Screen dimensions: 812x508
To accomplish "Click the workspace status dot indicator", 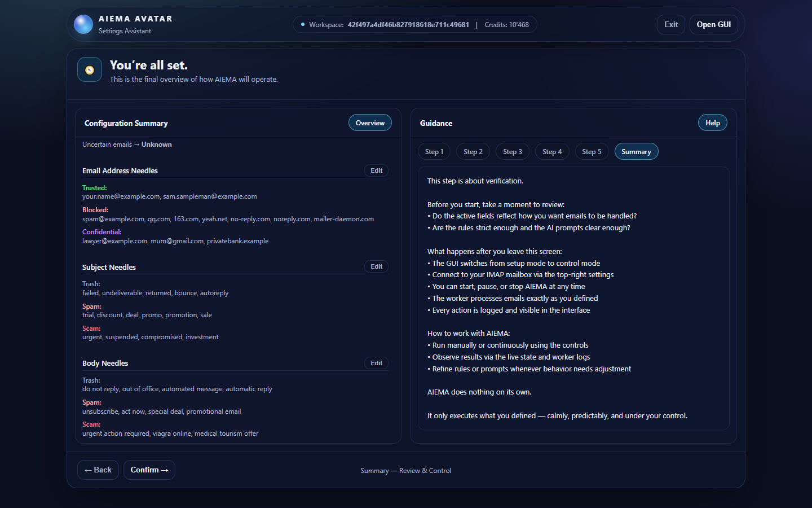I will point(303,24).
